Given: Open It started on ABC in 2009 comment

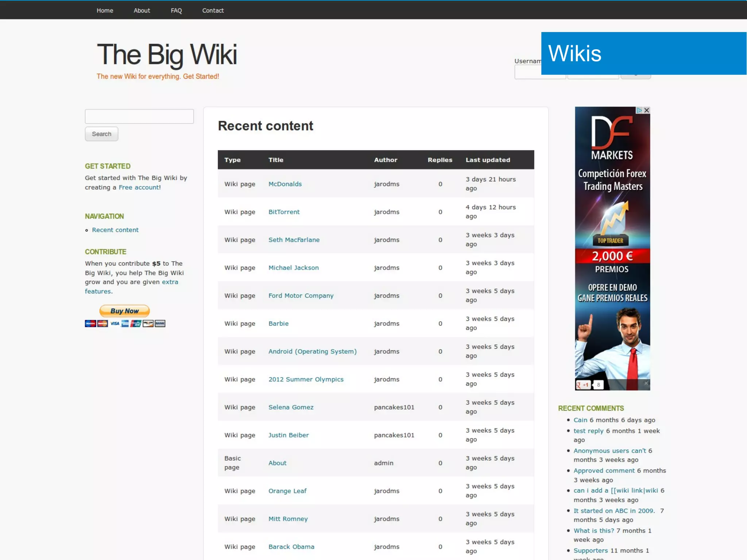Looking at the screenshot, I should [614, 511].
